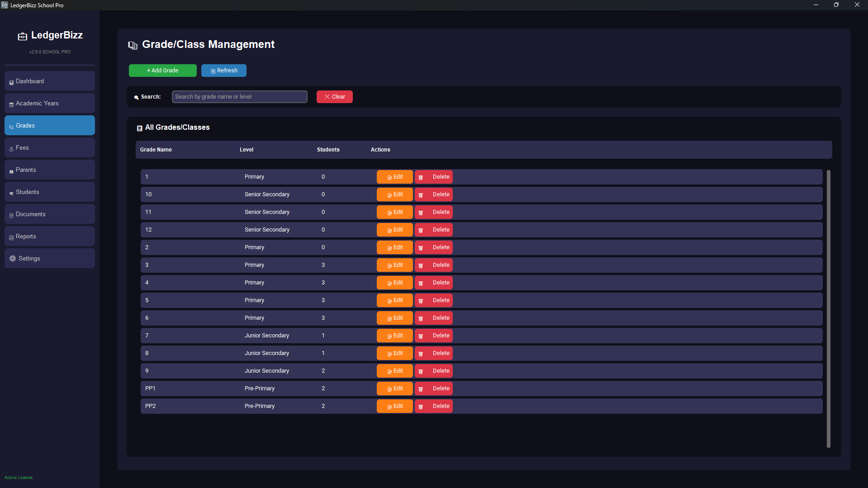This screenshot has width=868, height=488.
Task: Edit grade 7 row
Action: click(x=395, y=336)
